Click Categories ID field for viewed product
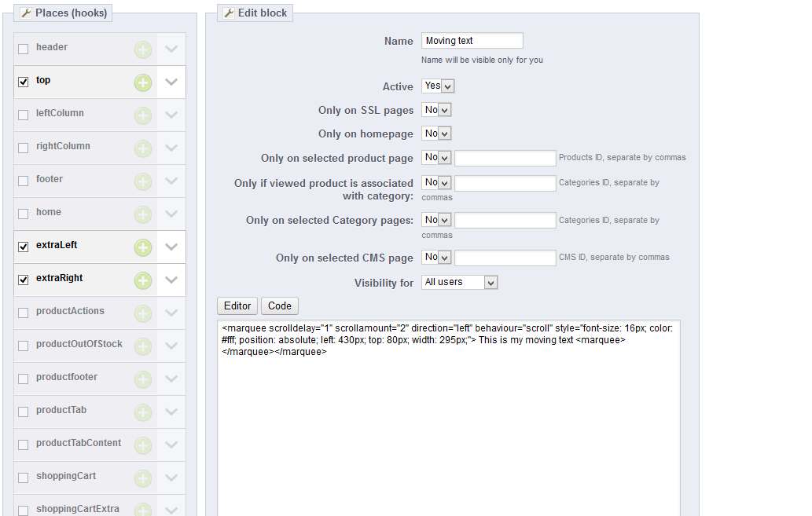Image resolution: width=812 pixels, height=516 pixels. 505,183
